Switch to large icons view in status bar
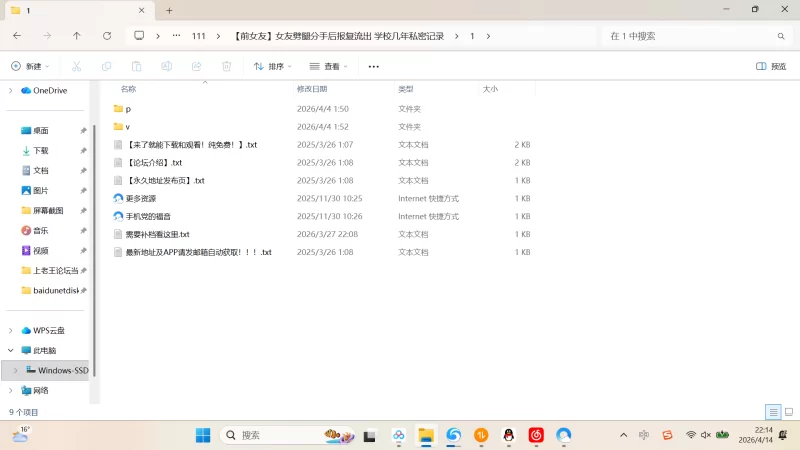Screen dimensions: 800x450 788,412
